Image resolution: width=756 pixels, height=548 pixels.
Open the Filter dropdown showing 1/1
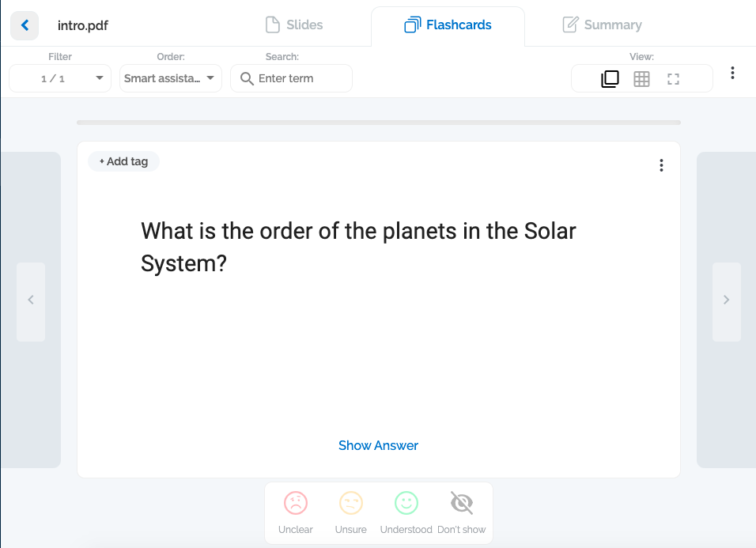pyautogui.click(x=59, y=78)
